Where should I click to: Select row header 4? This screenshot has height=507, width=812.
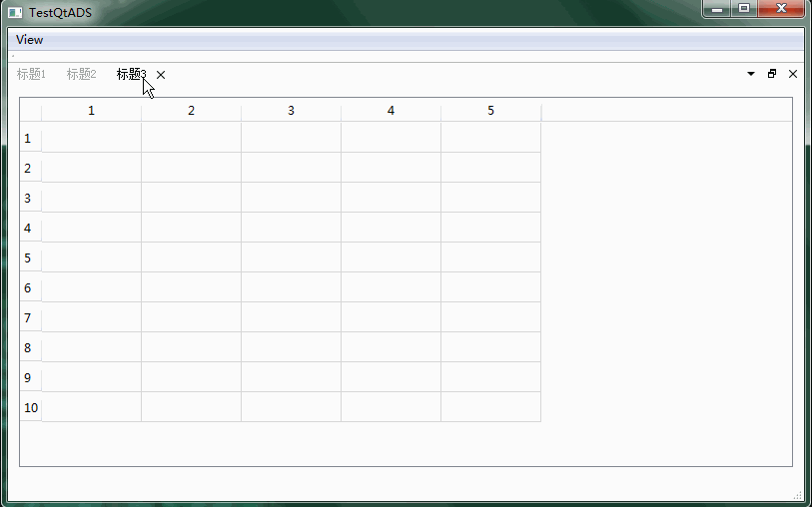pos(31,228)
